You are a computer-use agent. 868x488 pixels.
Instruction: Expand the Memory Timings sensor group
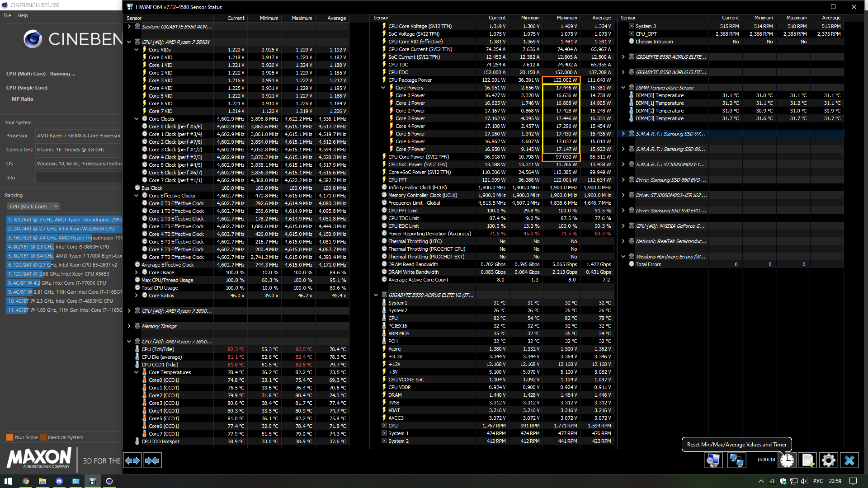[x=129, y=326]
